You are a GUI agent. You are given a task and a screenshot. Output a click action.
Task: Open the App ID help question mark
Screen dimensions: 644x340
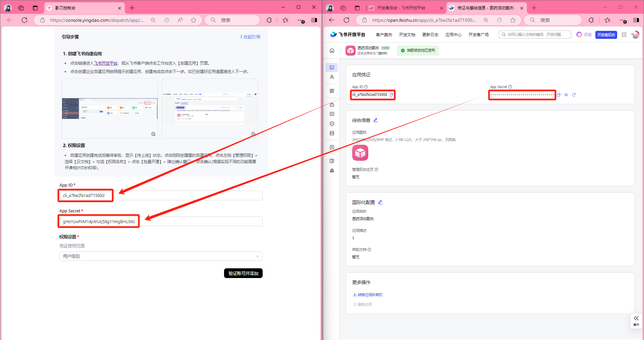pyautogui.click(x=366, y=87)
